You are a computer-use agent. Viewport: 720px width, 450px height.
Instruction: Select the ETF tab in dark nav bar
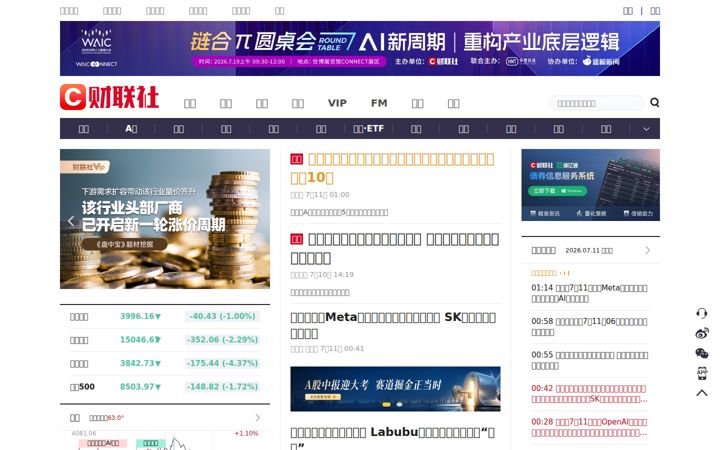point(368,129)
